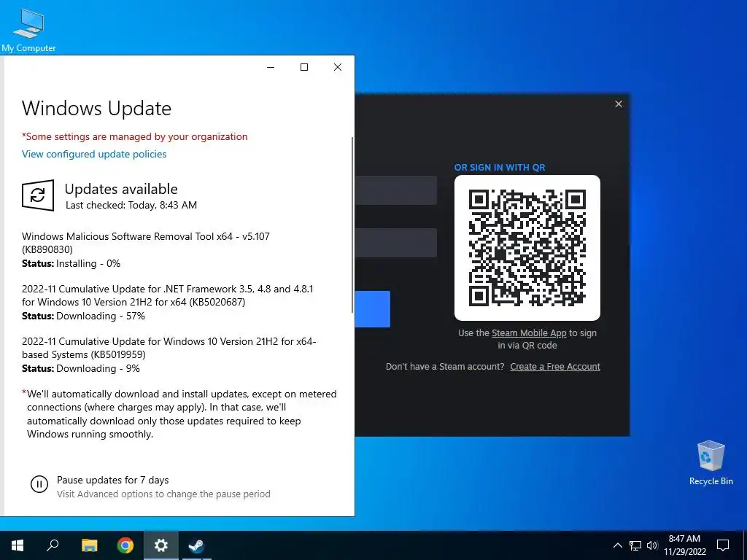
Task: Launch Google Chrome from the taskbar
Action: tap(125, 545)
